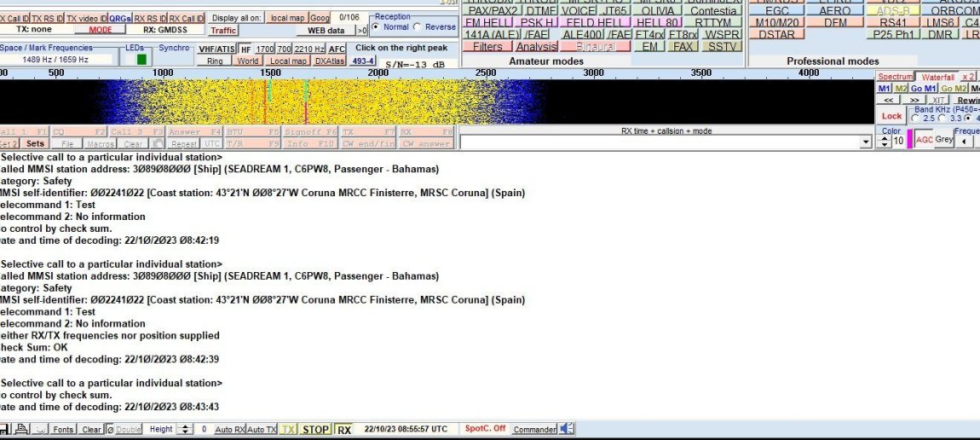Click the speaker sound icon next to Commander

pos(567,429)
